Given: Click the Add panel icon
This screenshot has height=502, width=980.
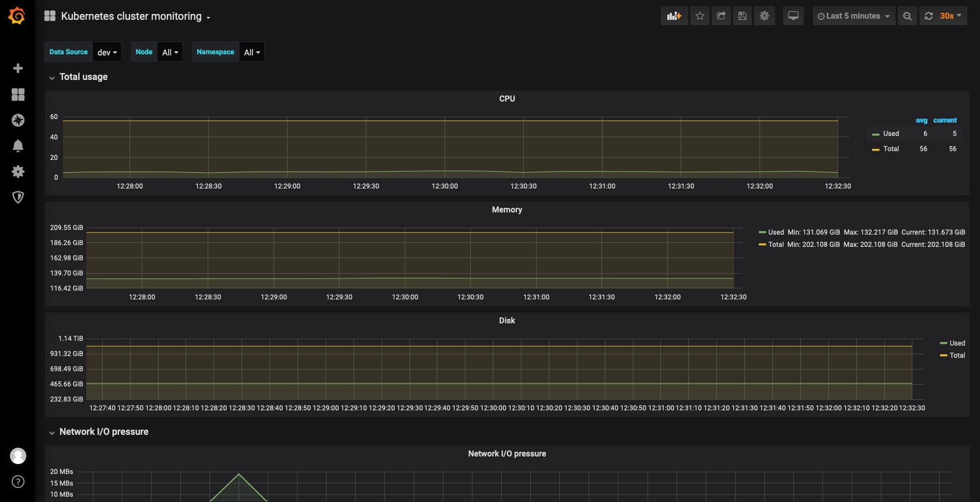Looking at the screenshot, I should (674, 16).
